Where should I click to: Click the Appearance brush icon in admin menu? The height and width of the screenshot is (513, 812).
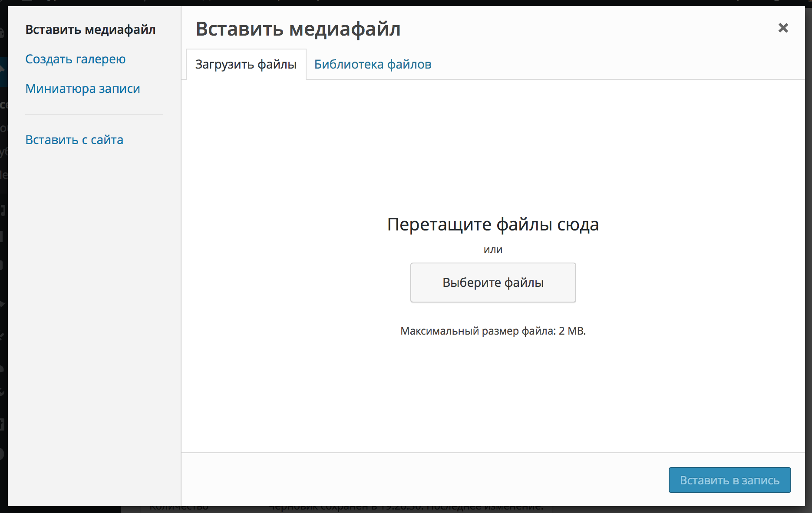click(x=3, y=304)
